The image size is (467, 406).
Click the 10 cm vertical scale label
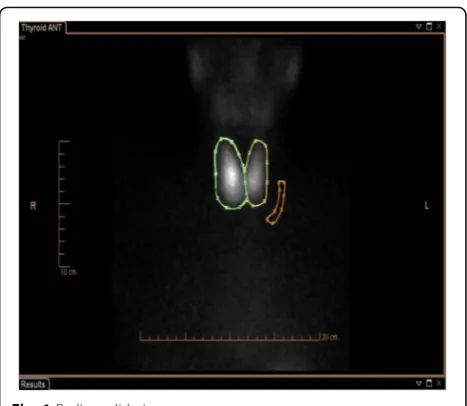tap(69, 272)
